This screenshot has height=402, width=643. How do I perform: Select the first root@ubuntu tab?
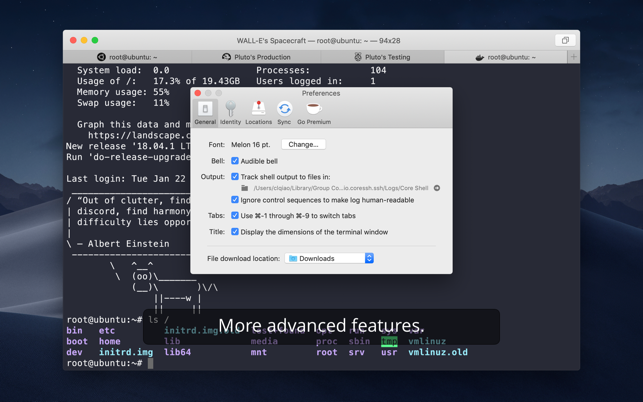click(127, 57)
